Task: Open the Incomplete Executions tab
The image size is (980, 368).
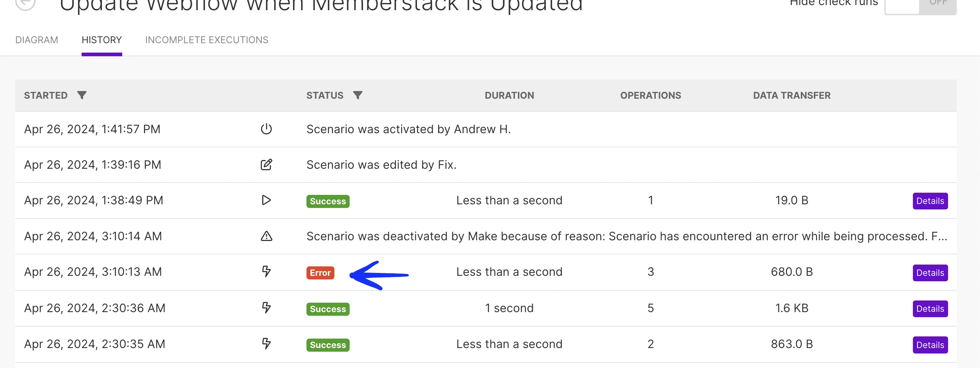Action: 207,40
